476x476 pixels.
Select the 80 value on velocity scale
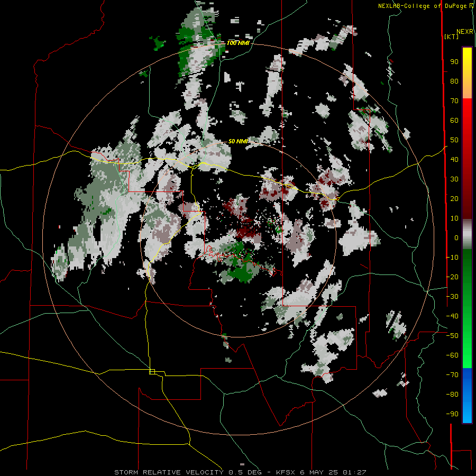pos(454,81)
